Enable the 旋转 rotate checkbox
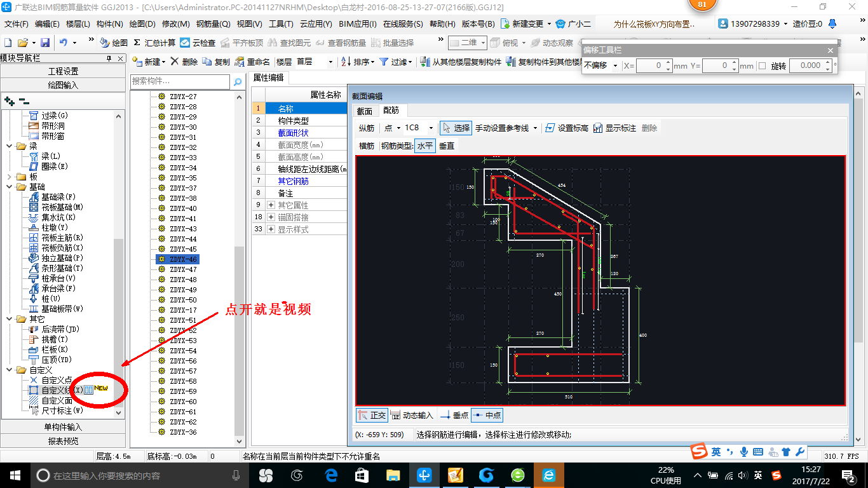 762,65
